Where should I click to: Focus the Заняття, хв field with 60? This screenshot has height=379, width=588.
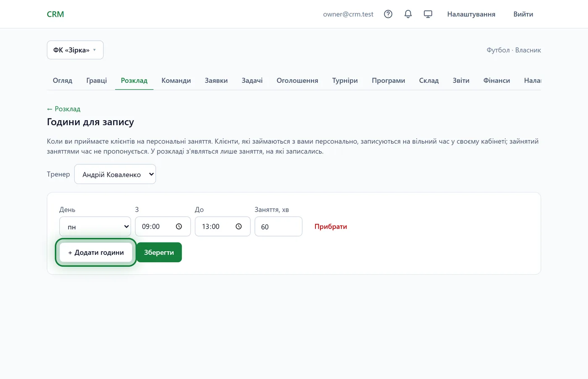278,226
